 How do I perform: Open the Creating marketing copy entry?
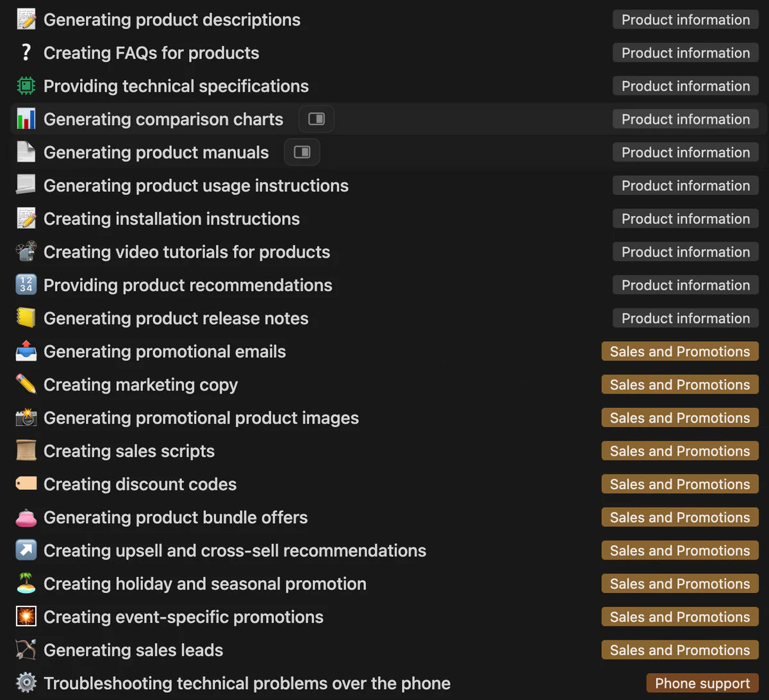(x=140, y=385)
